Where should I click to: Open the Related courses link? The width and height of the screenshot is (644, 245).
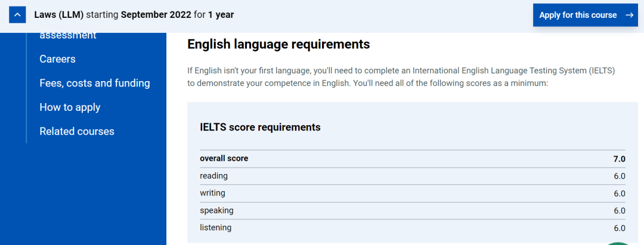pos(76,131)
